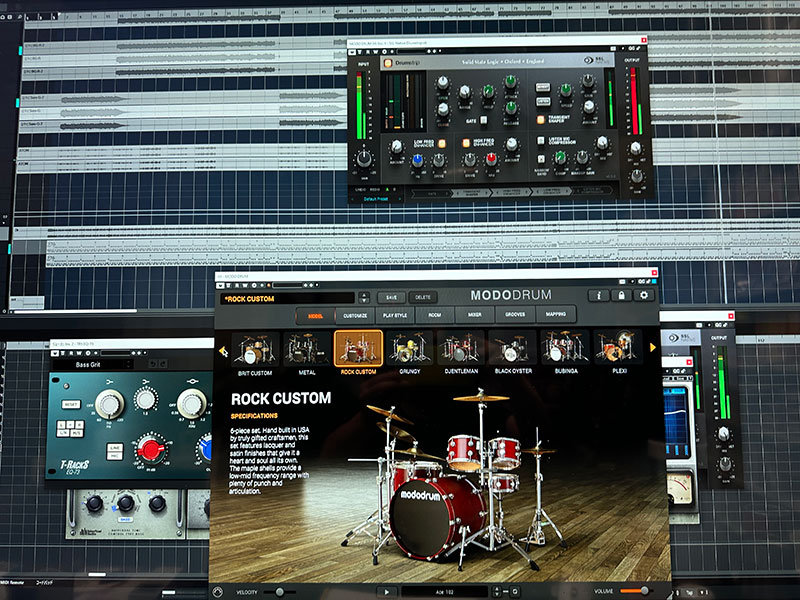
Task: Click the red gain knob on EQ-73
Action: pos(151,450)
